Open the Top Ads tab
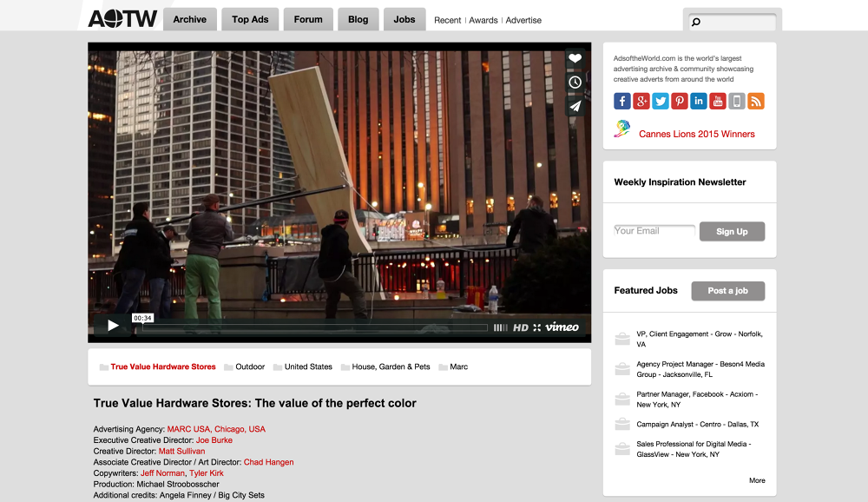Image resolution: width=868 pixels, height=502 pixels. click(x=250, y=19)
